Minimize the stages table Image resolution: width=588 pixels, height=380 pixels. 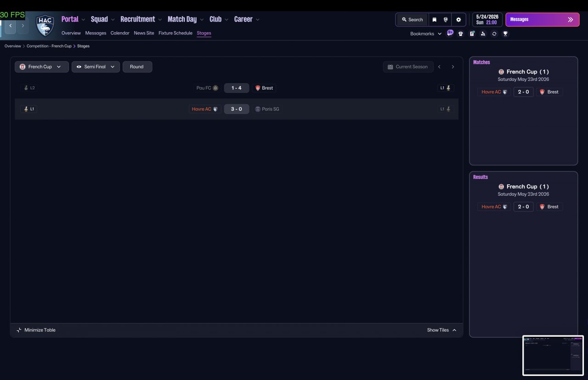[x=36, y=330]
